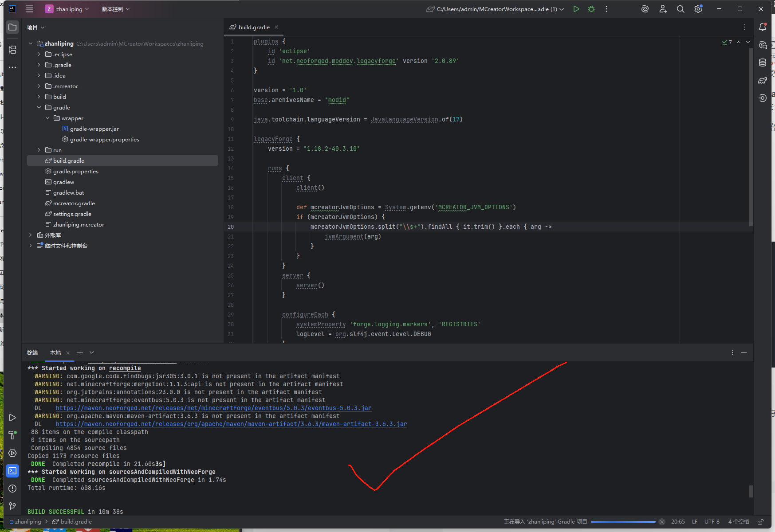The image size is (775, 532).
Task: Open the Services tool window
Action: pos(12,453)
